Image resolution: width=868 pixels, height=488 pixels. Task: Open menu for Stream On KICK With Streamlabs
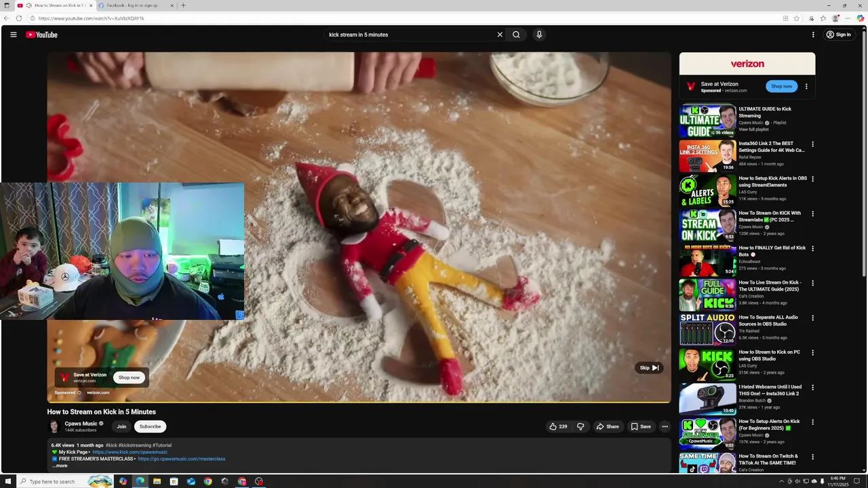(x=813, y=213)
